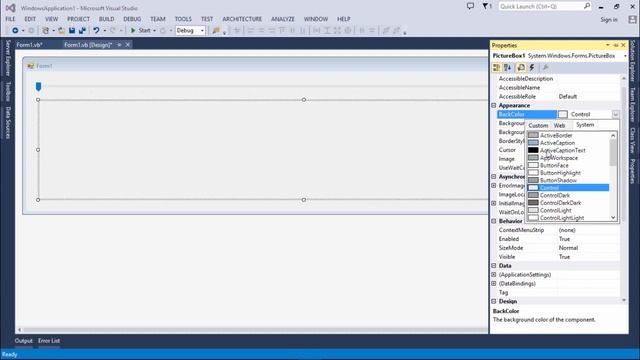The width and height of the screenshot is (640, 360).
Task: Click the Properties page view icon
Action: click(521, 68)
